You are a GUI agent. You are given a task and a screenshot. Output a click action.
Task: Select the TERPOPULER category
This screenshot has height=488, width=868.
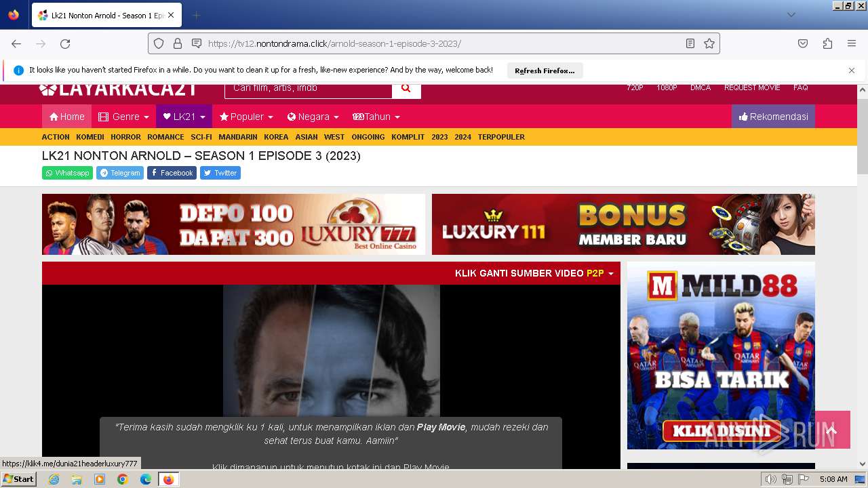tap(501, 137)
